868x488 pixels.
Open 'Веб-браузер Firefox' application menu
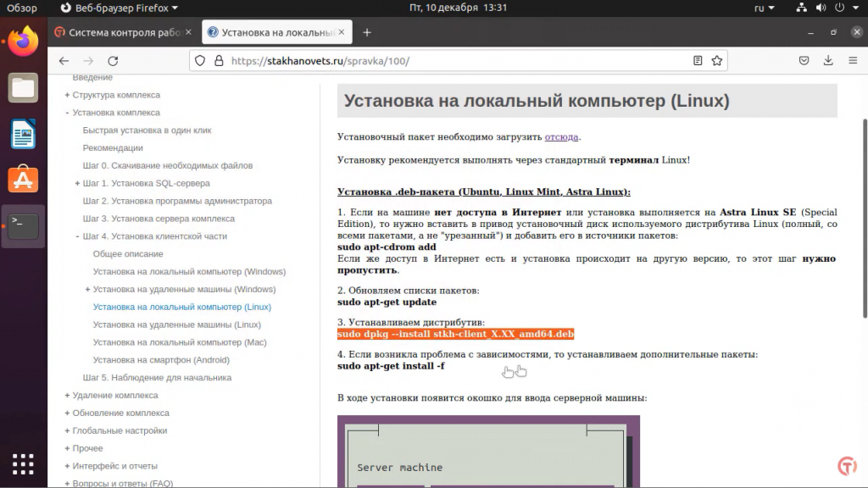point(119,8)
